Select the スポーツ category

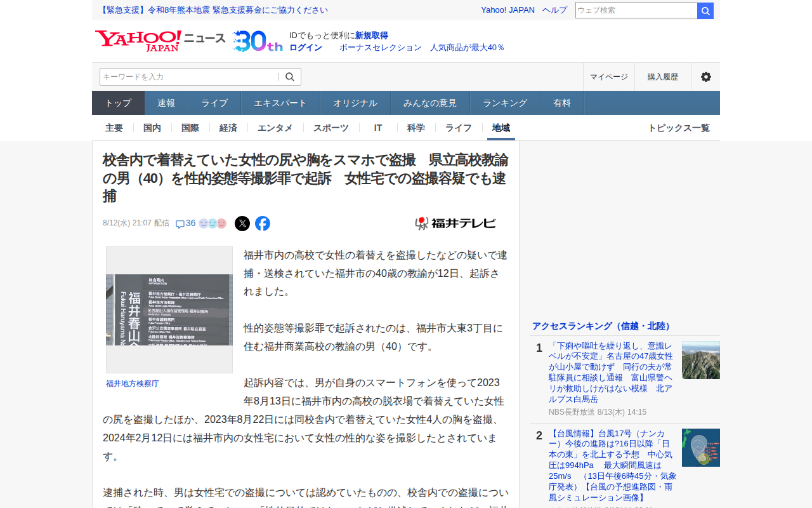pos(331,128)
